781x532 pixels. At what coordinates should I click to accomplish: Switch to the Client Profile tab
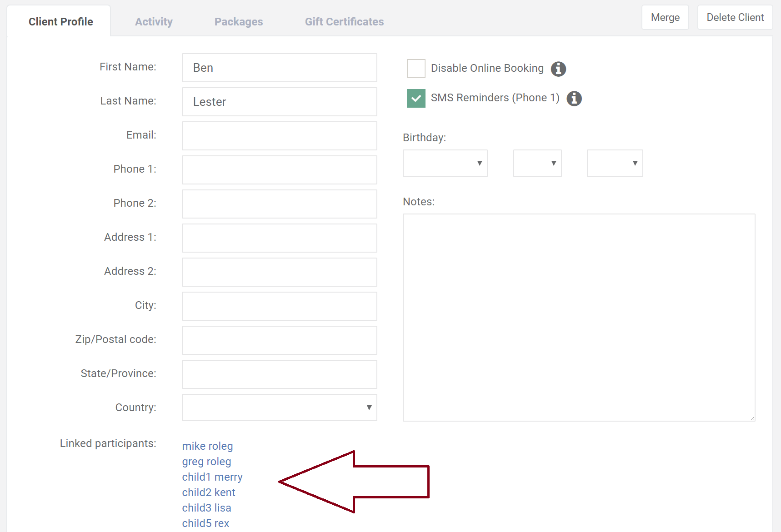click(x=60, y=22)
